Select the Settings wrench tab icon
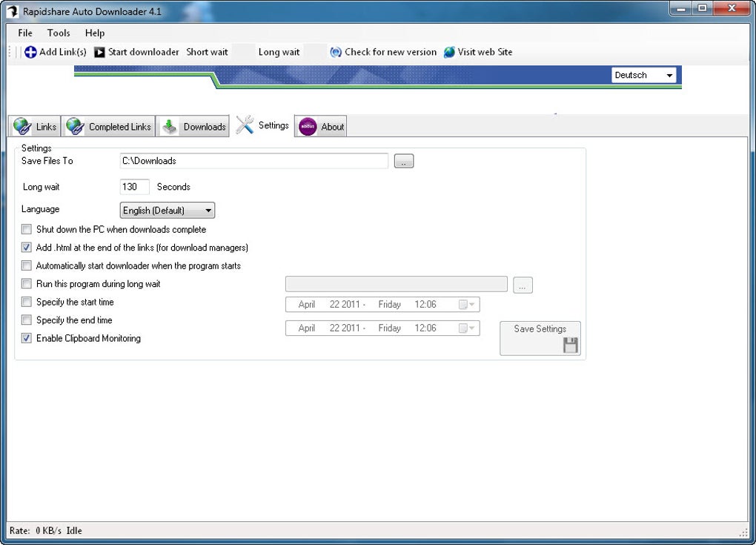756x545 pixels. point(243,125)
